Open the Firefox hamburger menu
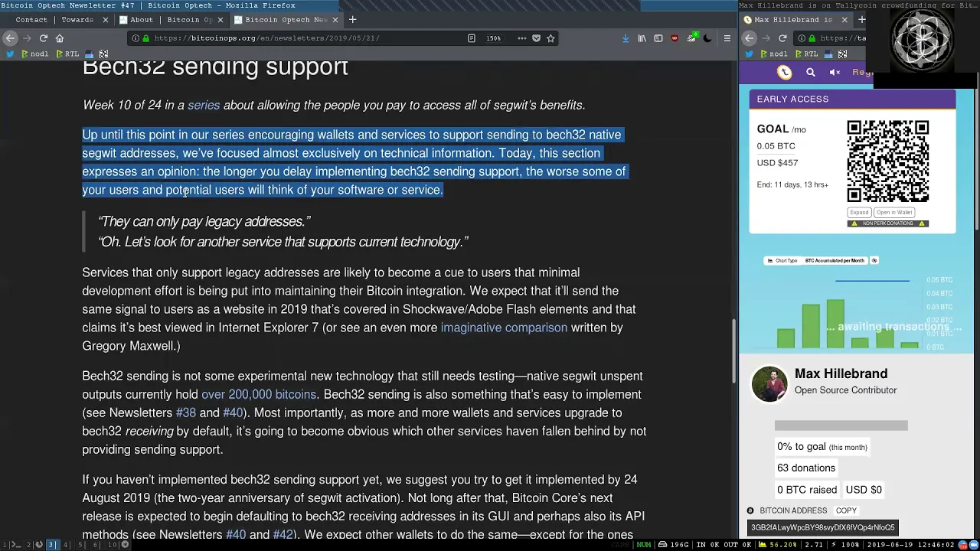Screen dimensions: 980x551 click(x=727, y=38)
